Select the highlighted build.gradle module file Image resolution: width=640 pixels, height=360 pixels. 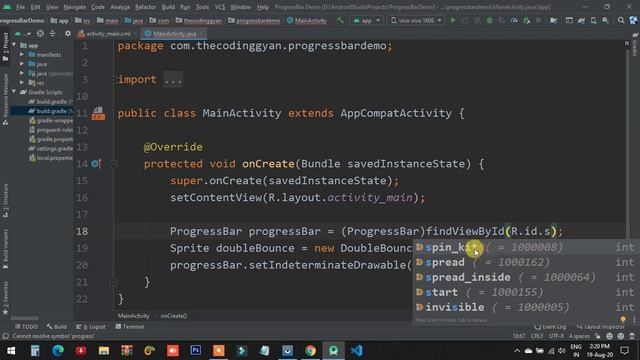pyautogui.click(x=42, y=111)
